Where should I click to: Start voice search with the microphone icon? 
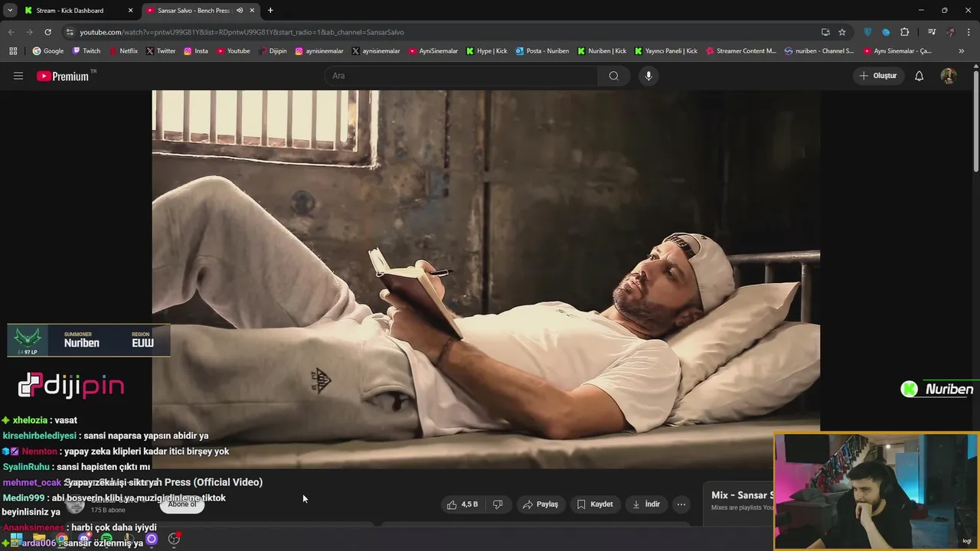tap(648, 76)
